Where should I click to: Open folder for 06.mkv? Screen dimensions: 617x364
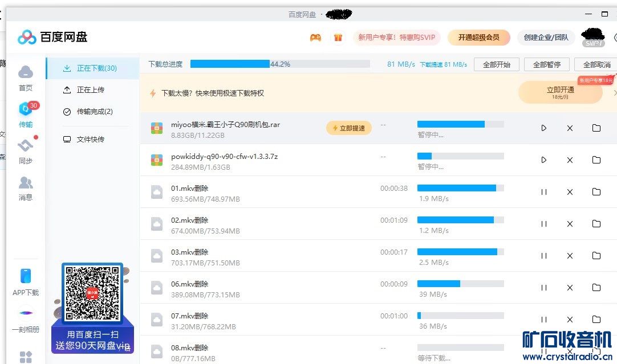pos(596,287)
